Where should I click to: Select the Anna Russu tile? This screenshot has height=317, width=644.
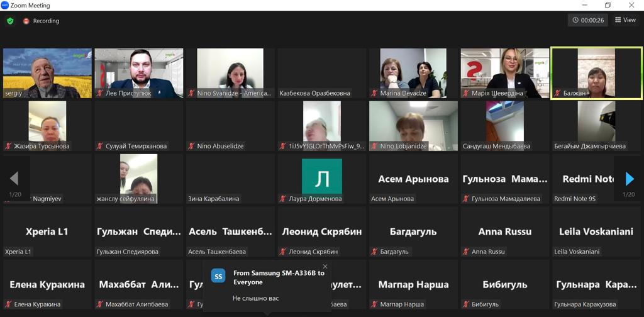click(x=505, y=231)
